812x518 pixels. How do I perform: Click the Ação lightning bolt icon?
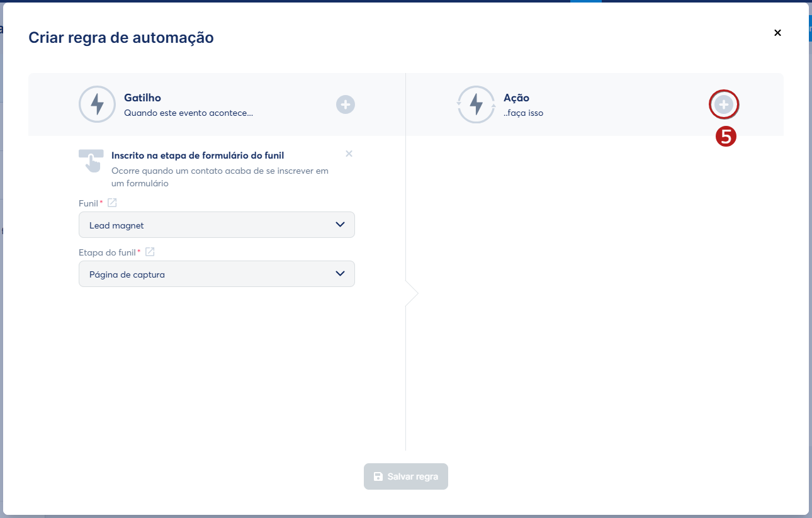[x=476, y=104]
